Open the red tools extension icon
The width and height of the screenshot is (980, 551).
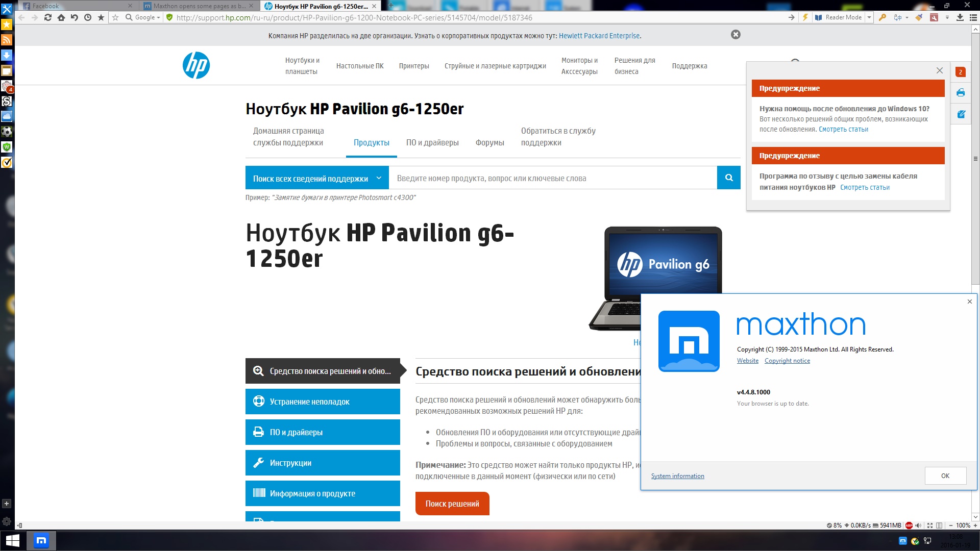tap(934, 17)
